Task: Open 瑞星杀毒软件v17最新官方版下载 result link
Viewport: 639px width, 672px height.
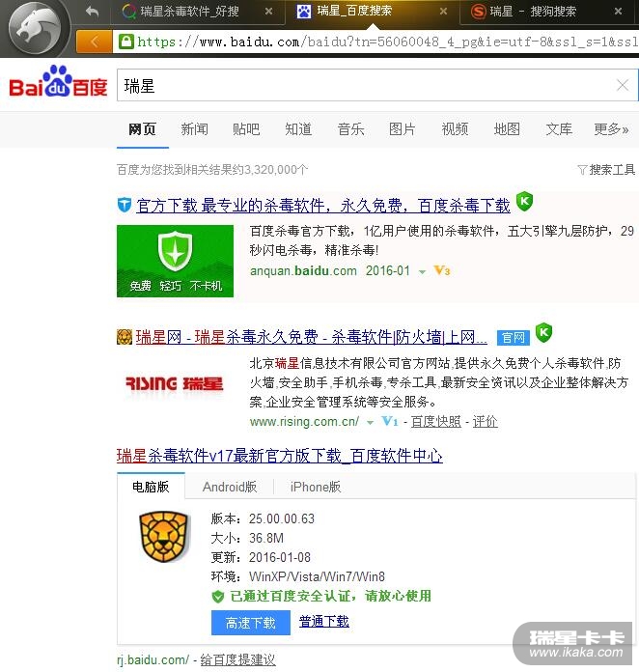Action: 279,456
